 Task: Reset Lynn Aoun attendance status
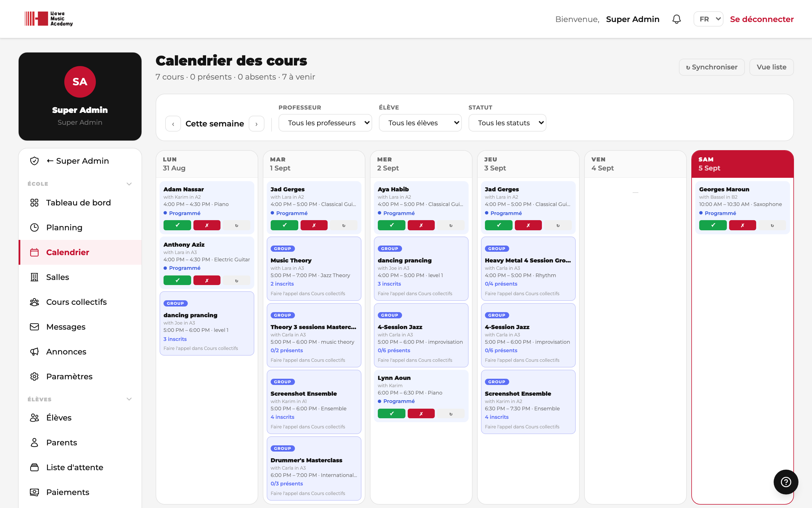[451, 413]
